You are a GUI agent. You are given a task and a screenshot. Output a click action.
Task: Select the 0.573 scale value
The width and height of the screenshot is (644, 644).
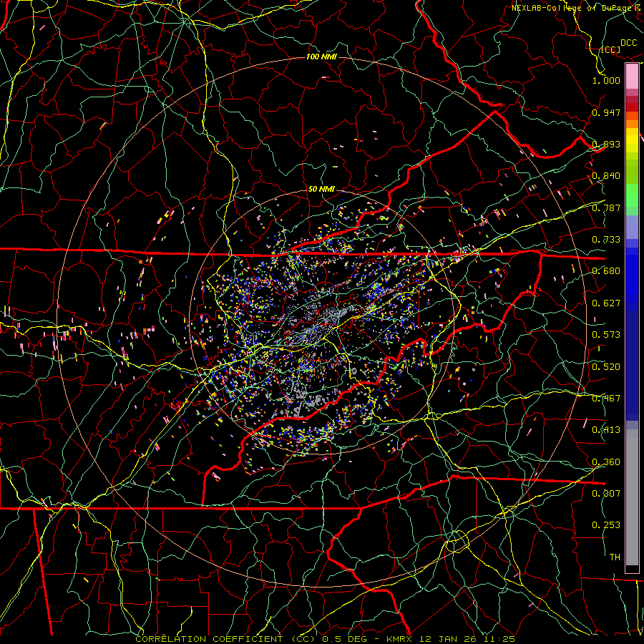pos(606,335)
